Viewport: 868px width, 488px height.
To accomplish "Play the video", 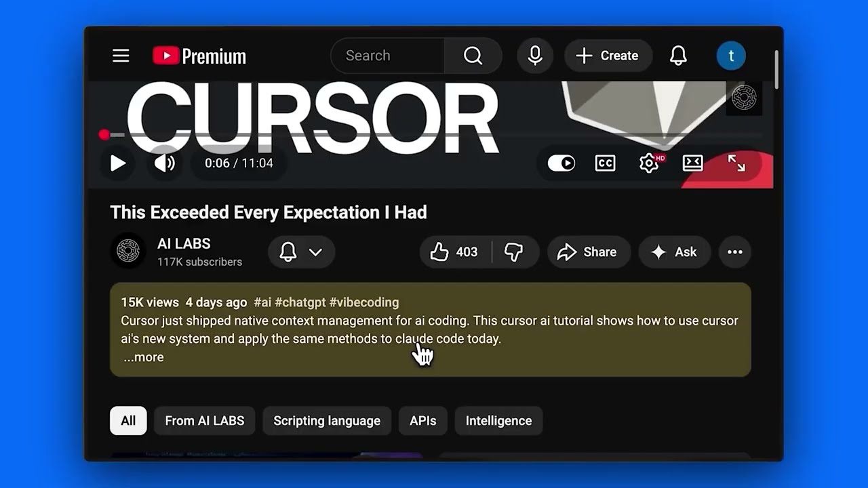I will click(118, 163).
